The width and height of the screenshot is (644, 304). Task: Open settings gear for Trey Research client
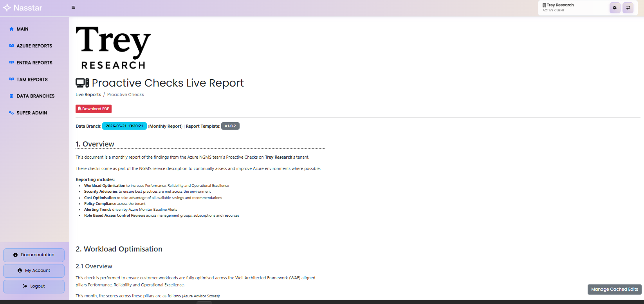pos(615,8)
